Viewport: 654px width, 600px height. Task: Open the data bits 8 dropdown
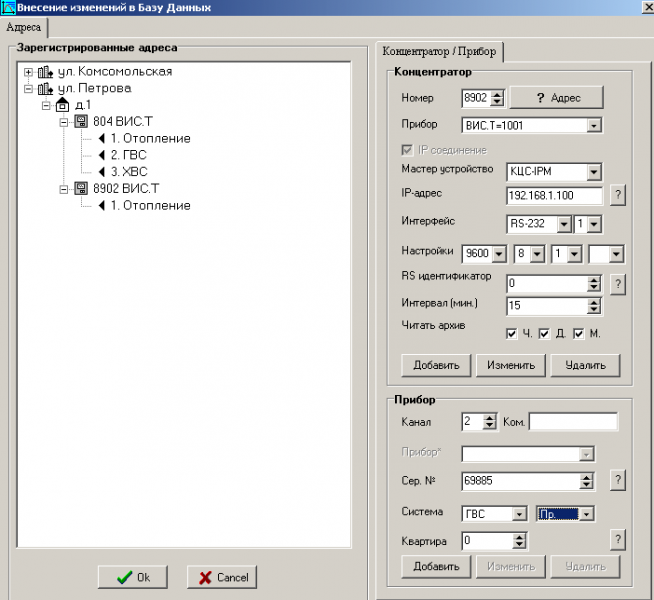(x=537, y=254)
